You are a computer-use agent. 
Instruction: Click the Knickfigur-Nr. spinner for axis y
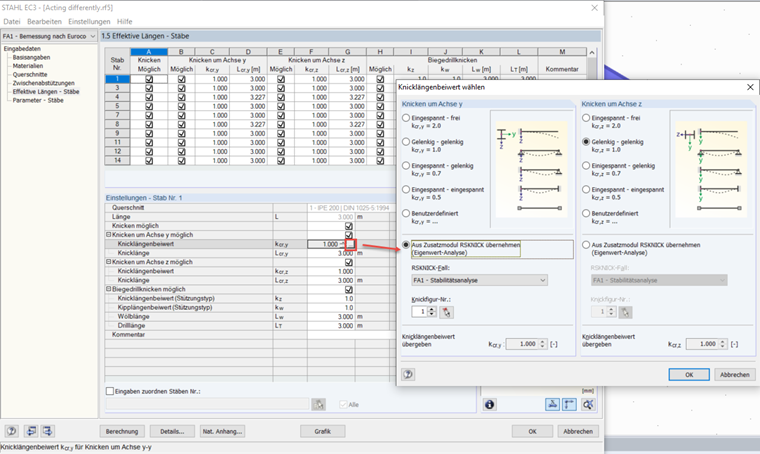pos(432,312)
